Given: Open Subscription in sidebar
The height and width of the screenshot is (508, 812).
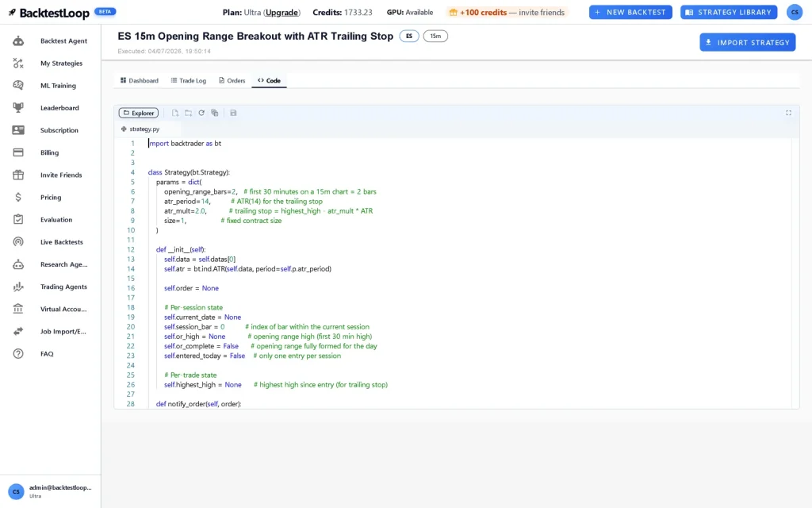Looking at the screenshot, I should [50, 130].
